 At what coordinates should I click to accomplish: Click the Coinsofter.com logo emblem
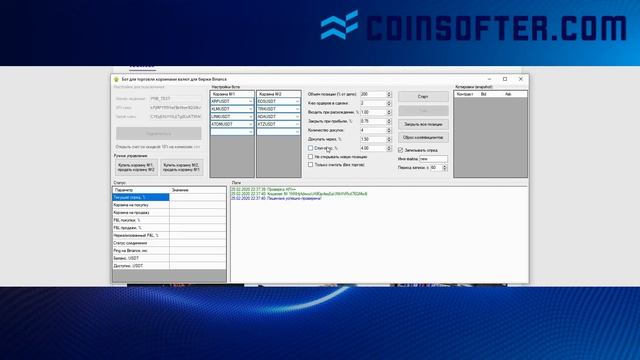click(x=339, y=25)
